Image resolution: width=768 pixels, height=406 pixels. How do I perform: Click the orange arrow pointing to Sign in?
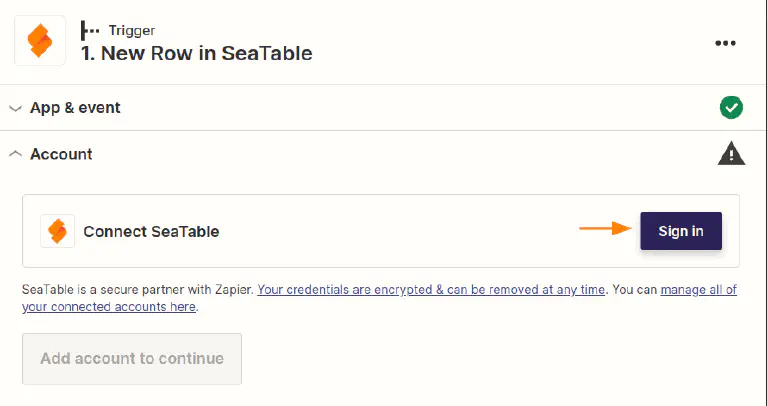(x=606, y=230)
